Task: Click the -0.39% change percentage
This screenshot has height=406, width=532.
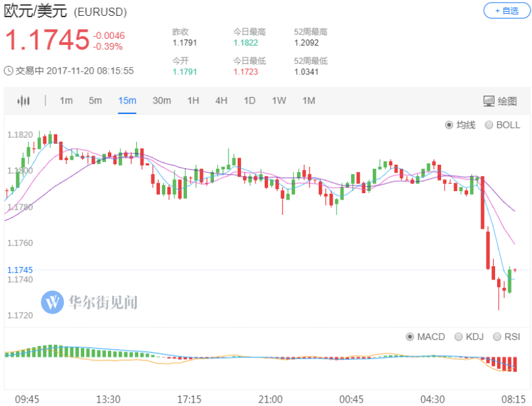Action: point(107,47)
